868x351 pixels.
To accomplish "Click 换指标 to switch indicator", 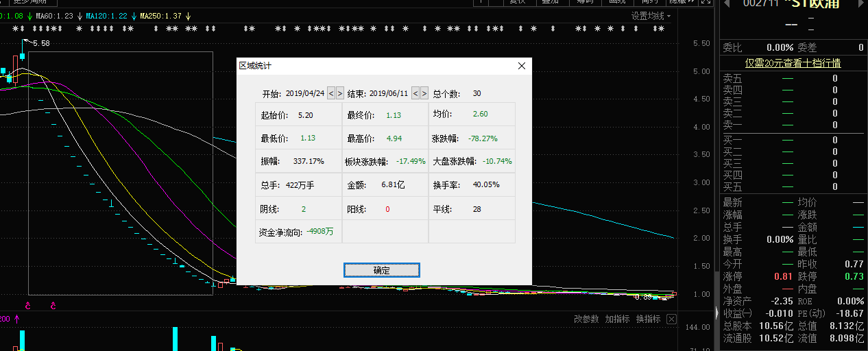I will point(648,319).
